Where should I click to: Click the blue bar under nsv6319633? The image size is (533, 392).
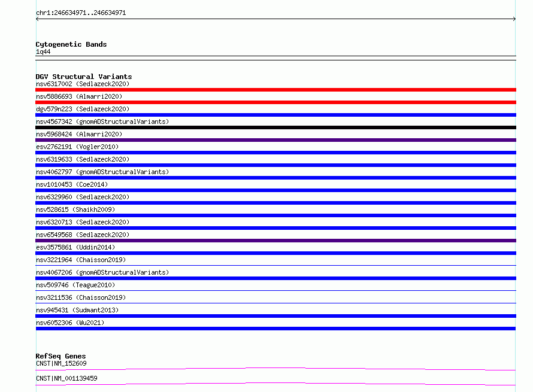pos(275,165)
